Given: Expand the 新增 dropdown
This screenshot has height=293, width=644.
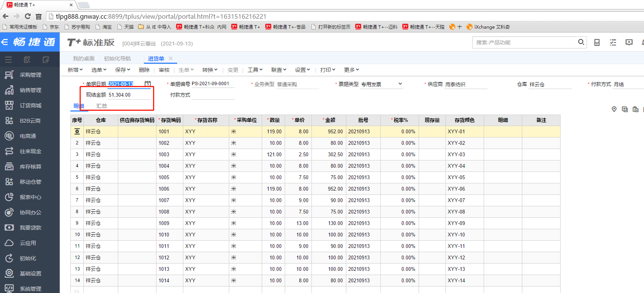Looking at the screenshot, I should (75, 70).
